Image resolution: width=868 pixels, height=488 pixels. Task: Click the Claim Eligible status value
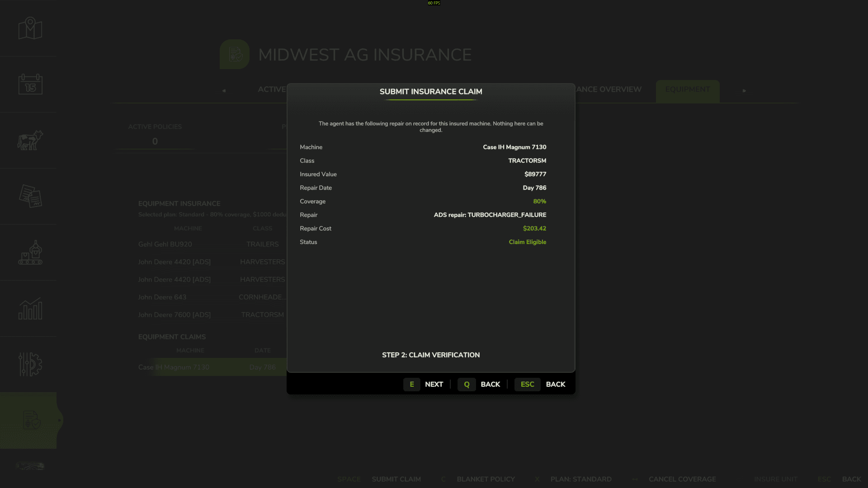point(527,242)
